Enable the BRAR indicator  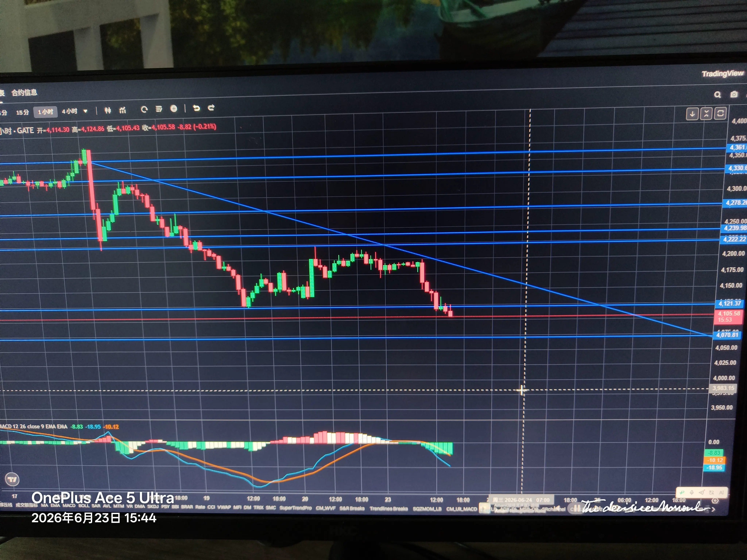pyautogui.click(x=187, y=507)
